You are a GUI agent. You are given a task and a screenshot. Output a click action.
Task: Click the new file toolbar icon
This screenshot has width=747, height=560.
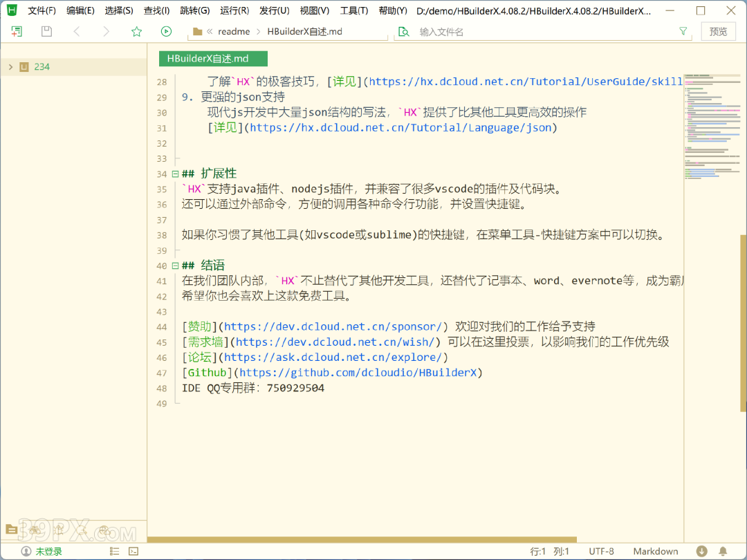[17, 31]
